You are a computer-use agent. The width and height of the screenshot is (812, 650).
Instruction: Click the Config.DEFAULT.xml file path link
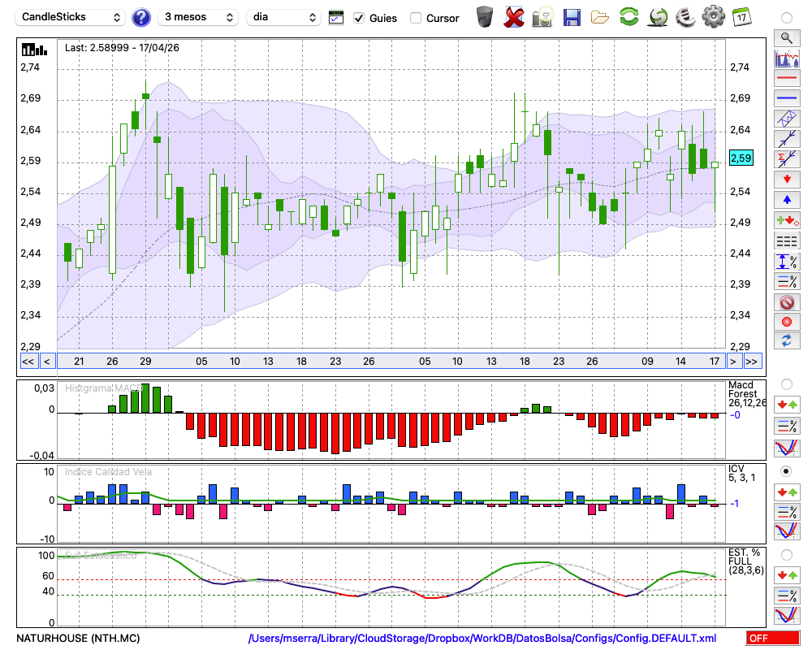click(482, 638)
